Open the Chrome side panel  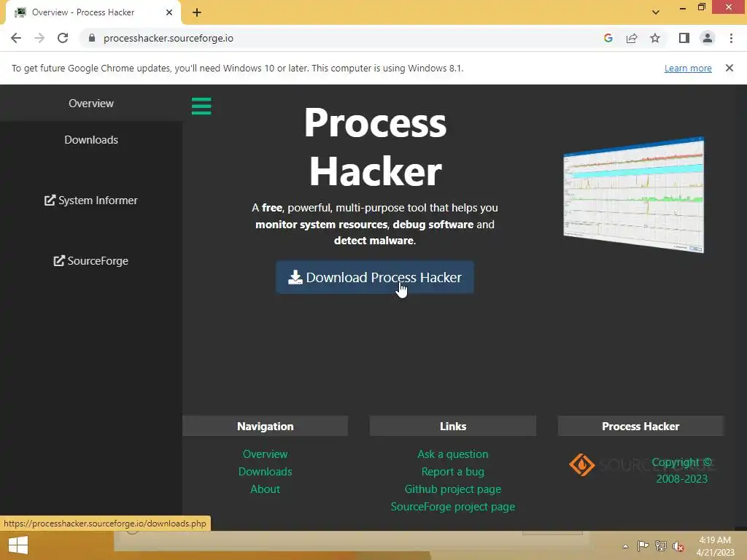coord(684,38)
